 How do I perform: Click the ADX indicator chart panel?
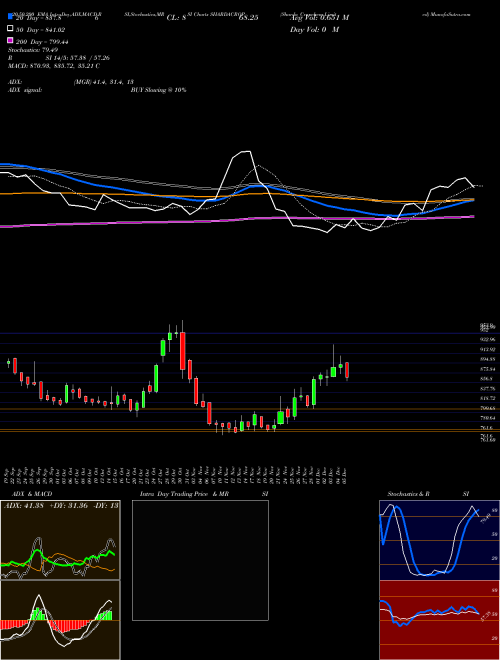tap(60, 540)
